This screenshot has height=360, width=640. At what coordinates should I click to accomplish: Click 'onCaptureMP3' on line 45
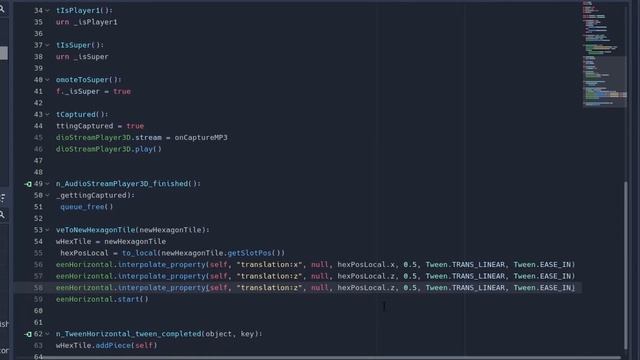tap(201, 138)
